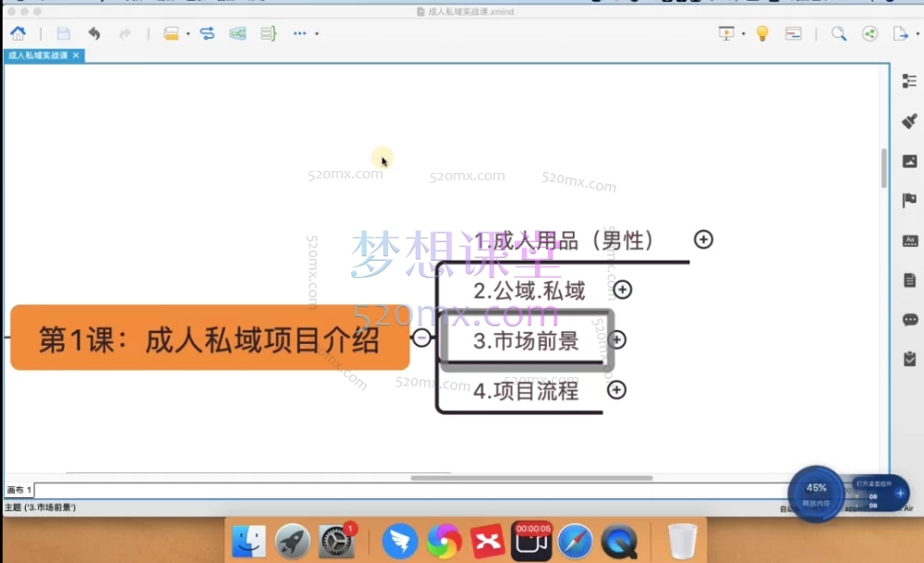Select the 画布 1 sheet tab

click(x=19, y=489)
